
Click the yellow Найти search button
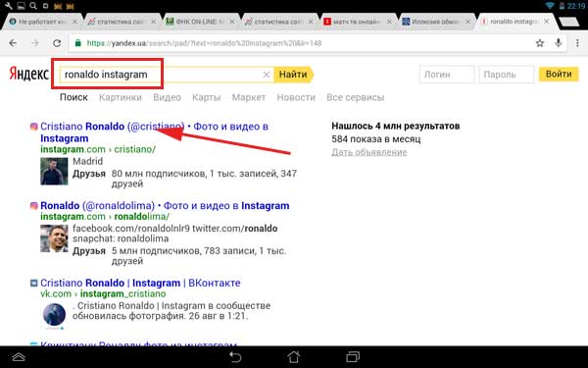click(x=294, y=75)
